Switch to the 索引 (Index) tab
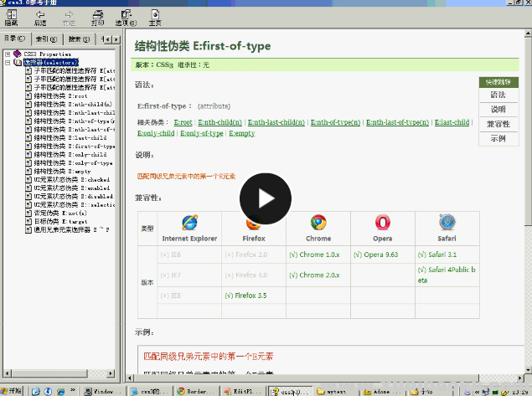This screenshot has height=396, width=532. tap(49, 39)
